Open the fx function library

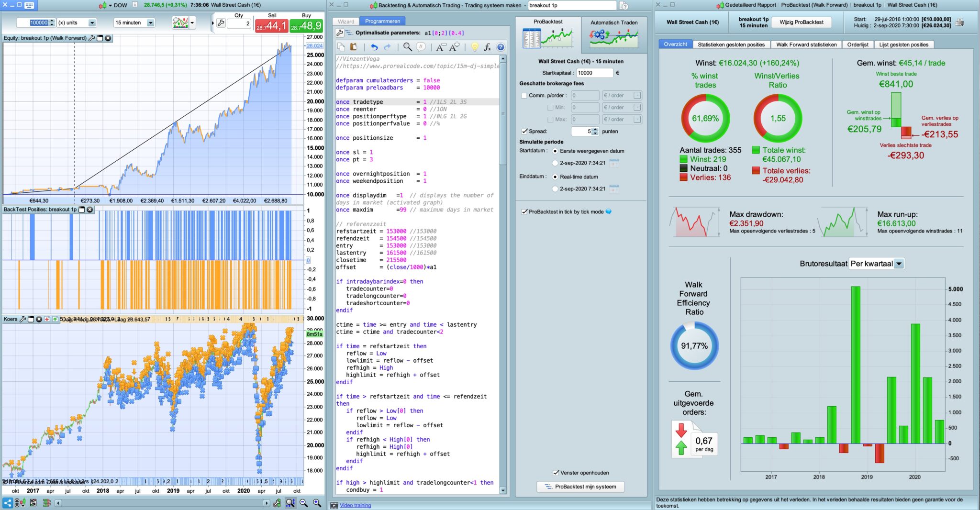click(488, 47)
